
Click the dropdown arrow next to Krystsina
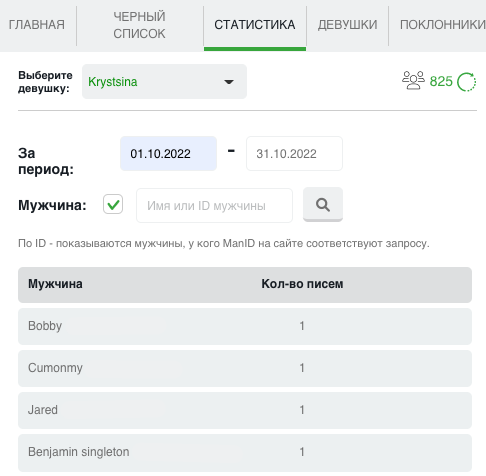click(x=229, y=82)
